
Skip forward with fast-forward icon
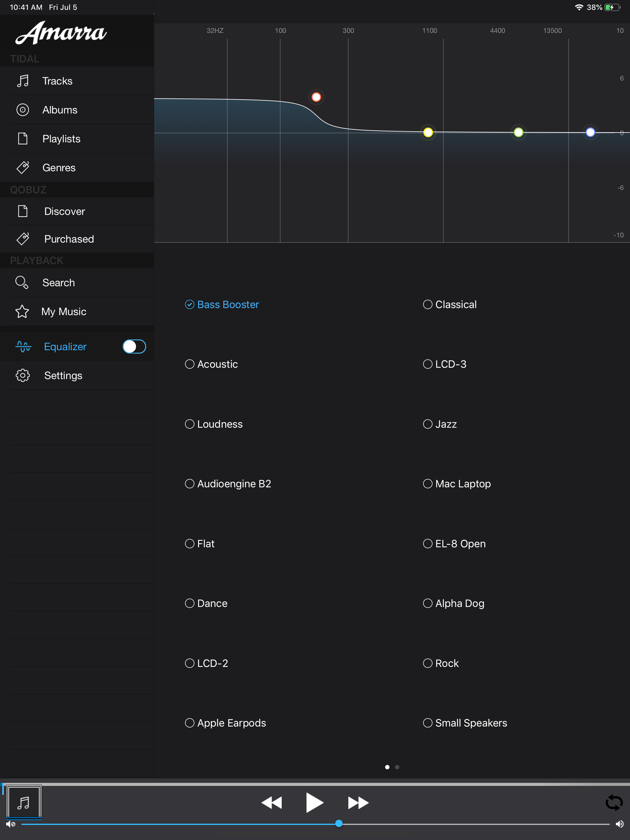358,802
